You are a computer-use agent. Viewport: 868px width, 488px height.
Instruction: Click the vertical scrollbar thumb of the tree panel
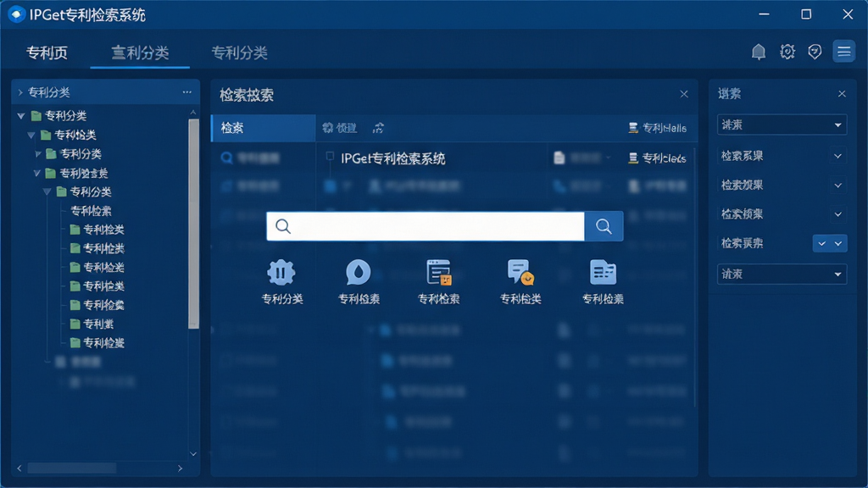(x=194, y=224)
